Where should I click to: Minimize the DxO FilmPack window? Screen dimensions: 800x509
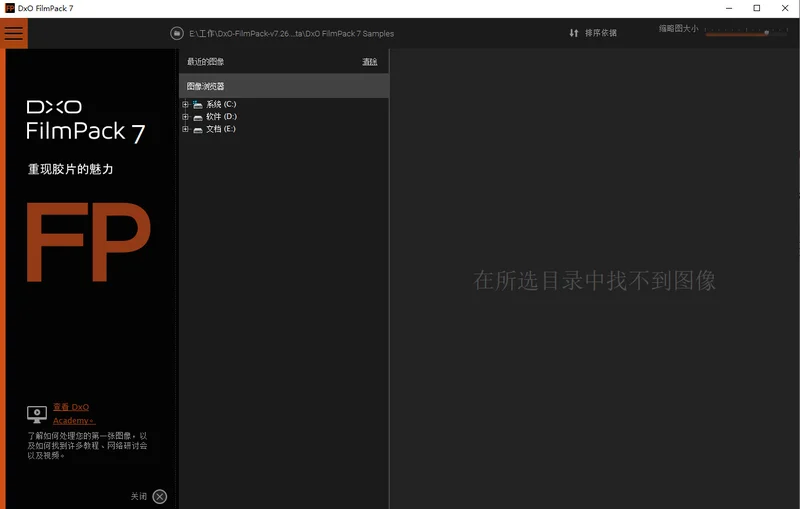pyautogui.click(x=729, y=8)
